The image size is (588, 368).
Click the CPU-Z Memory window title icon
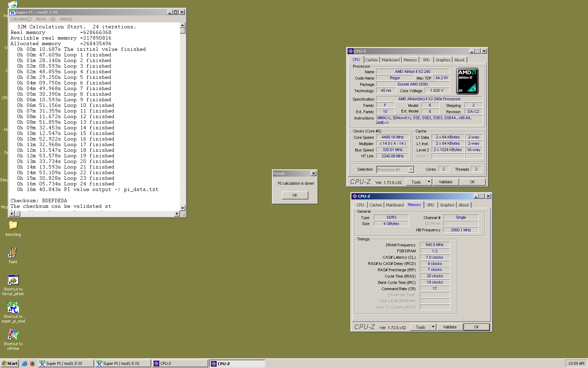tap(355, 196)
